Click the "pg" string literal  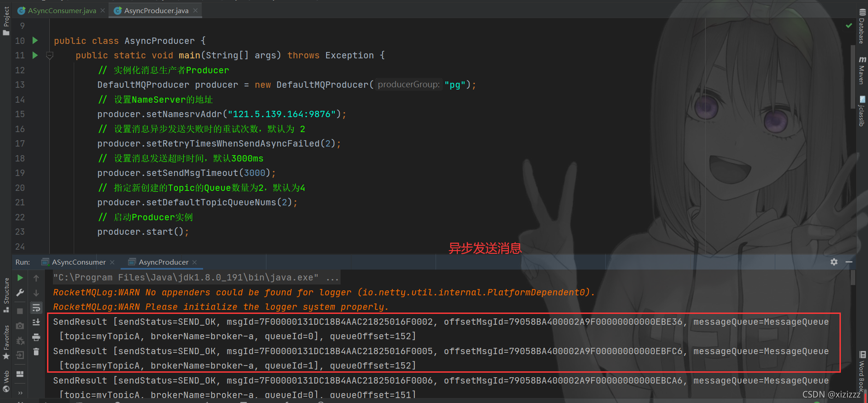tap(455, 85)
